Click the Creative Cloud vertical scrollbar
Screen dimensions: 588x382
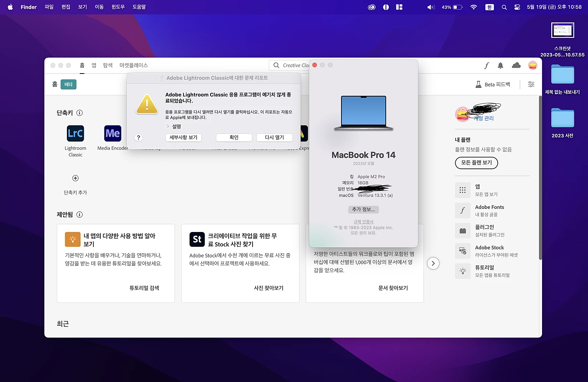click(540, 178)
